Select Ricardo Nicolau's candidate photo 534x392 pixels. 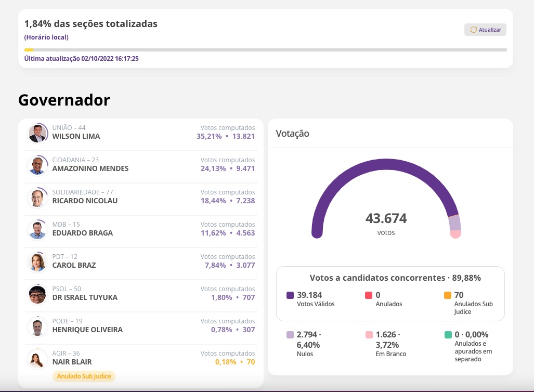coord(37,198)
